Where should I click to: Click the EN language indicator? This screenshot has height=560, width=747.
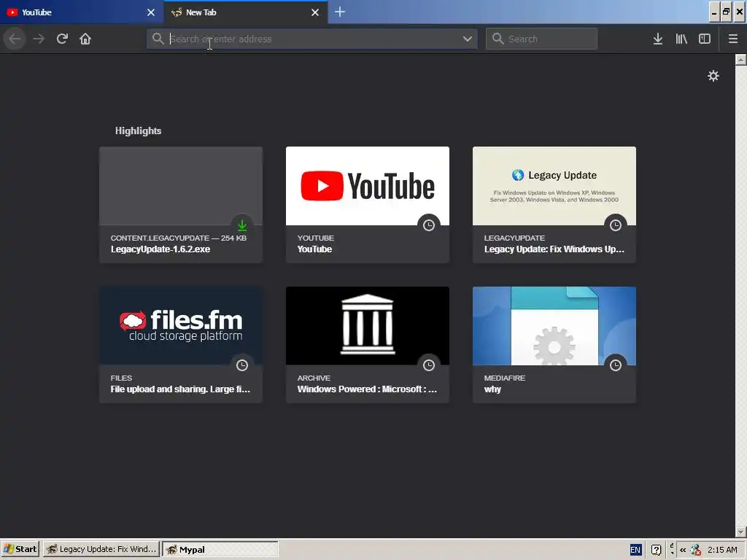click(635, 550)
